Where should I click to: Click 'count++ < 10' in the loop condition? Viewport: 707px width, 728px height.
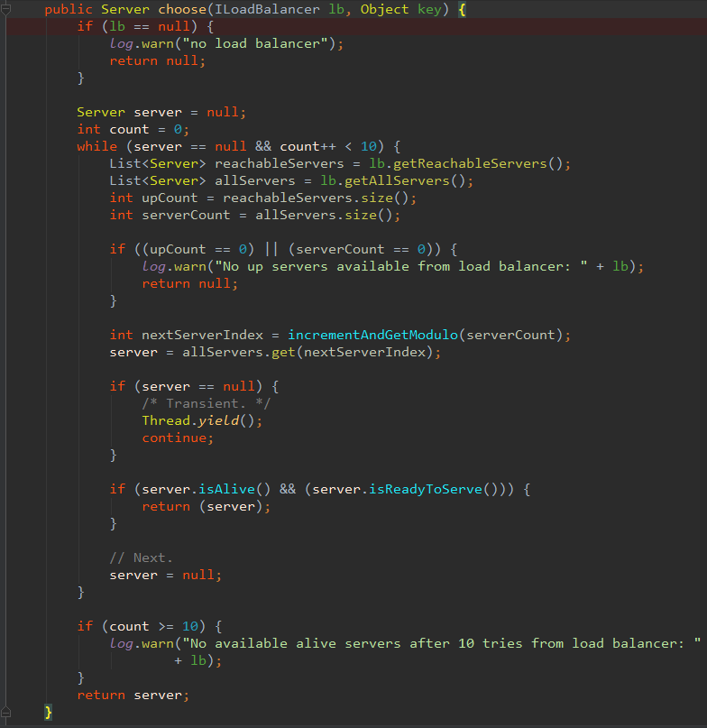(327, 147)
